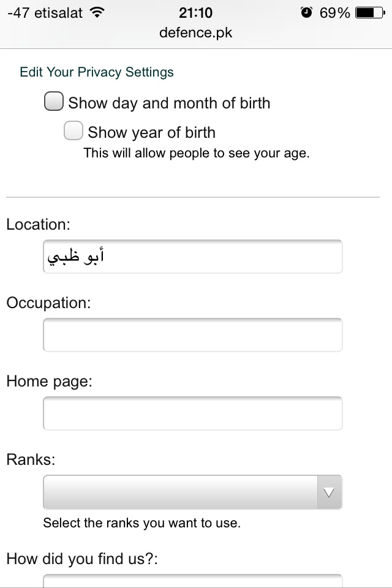The width and height of the screenshot is (392, 588).
Task: Focus the Occupation input field
Action: click(192, 335)
